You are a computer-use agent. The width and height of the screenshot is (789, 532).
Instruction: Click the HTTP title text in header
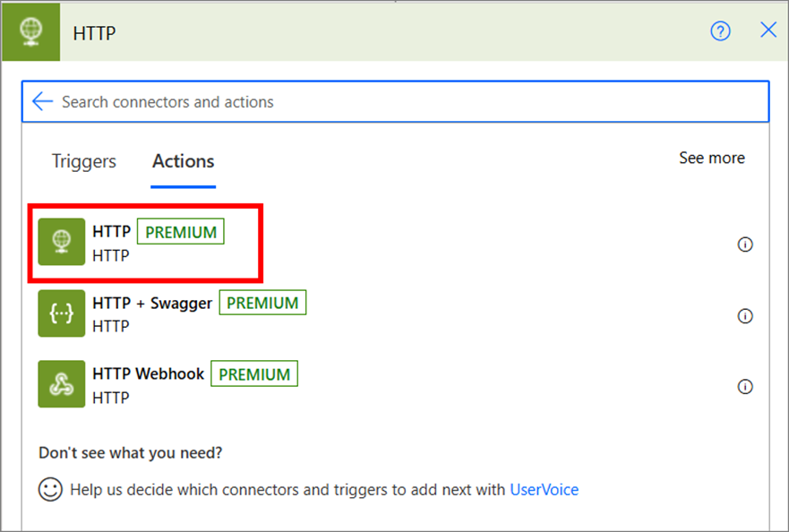click(x=94, y=33)
